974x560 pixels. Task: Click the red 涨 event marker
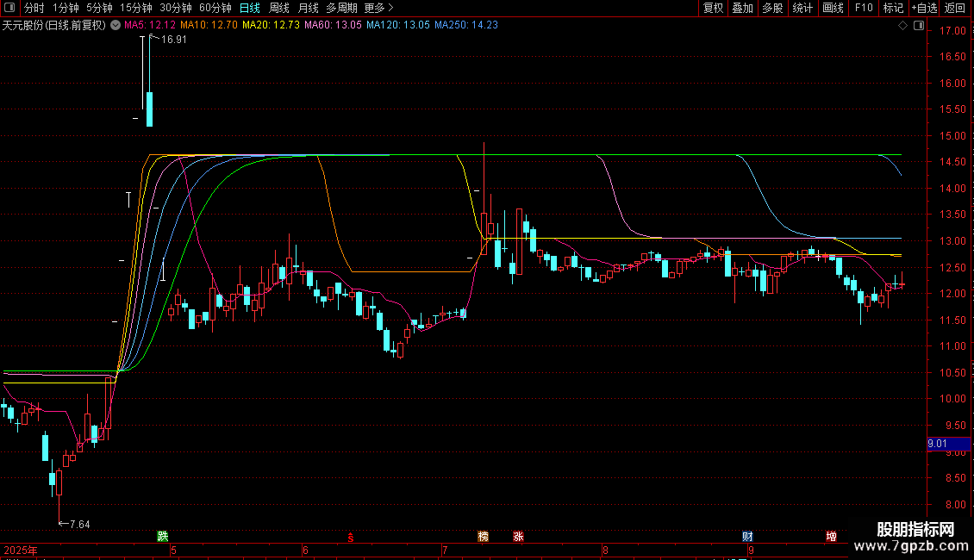pos(518,537)
